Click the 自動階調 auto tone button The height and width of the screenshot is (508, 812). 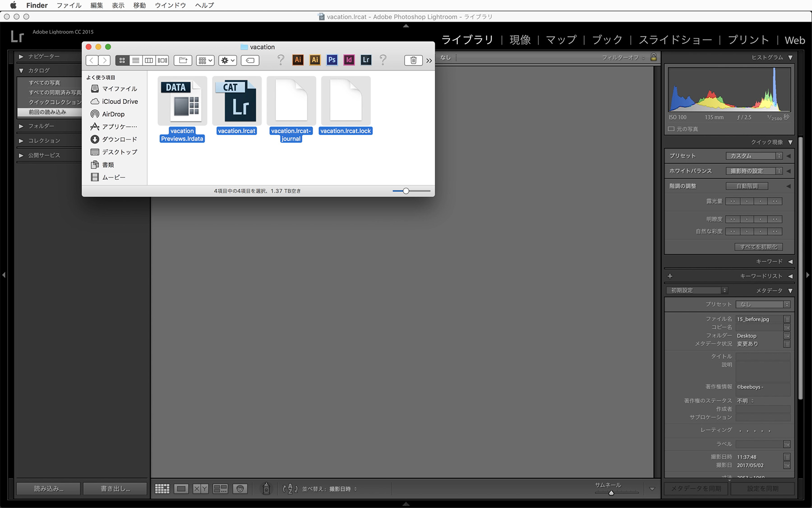coord(747,186)
